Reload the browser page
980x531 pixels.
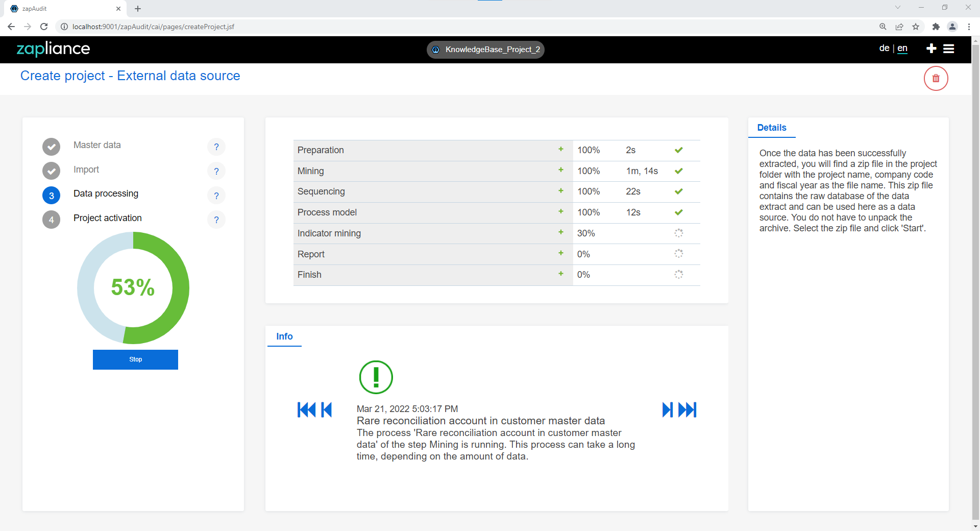[x=44, y=27]
